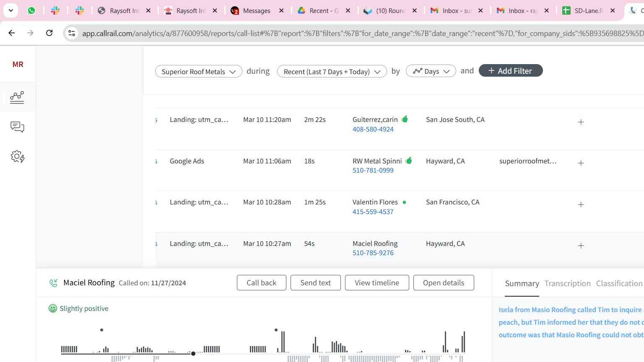Click the inbound call icon beside Maciel Roofing

pos(54,283)
